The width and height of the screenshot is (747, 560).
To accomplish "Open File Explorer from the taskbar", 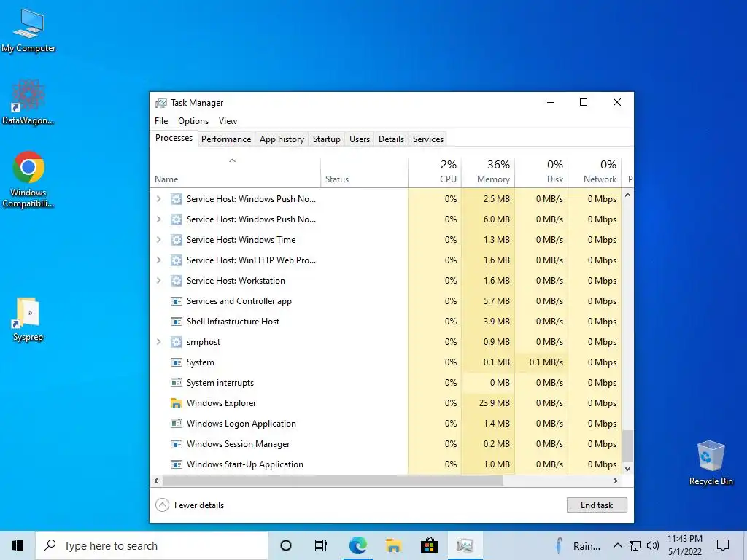I will click(393, 545).
